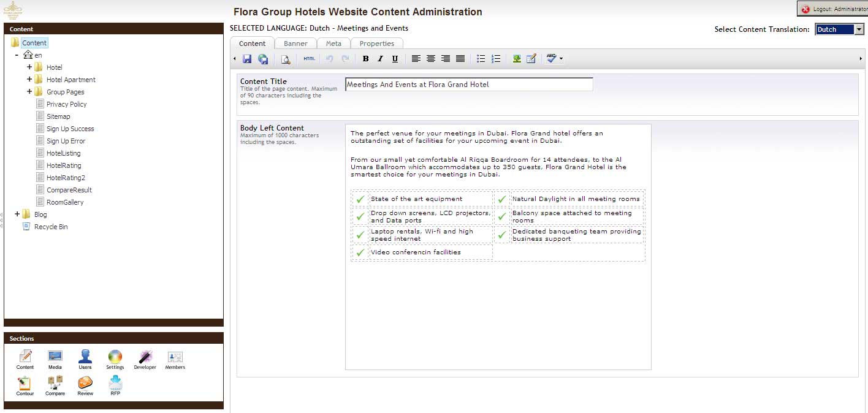The height and width of the screenshot is (413, 868).
Task: Click the Redo arrow
Action: click(345, 59)
